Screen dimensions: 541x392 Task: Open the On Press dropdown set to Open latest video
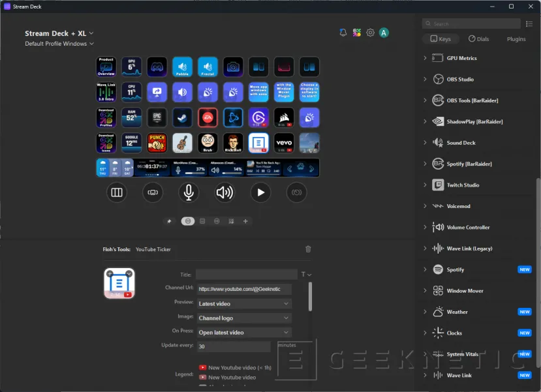click(x=243, y=332)
